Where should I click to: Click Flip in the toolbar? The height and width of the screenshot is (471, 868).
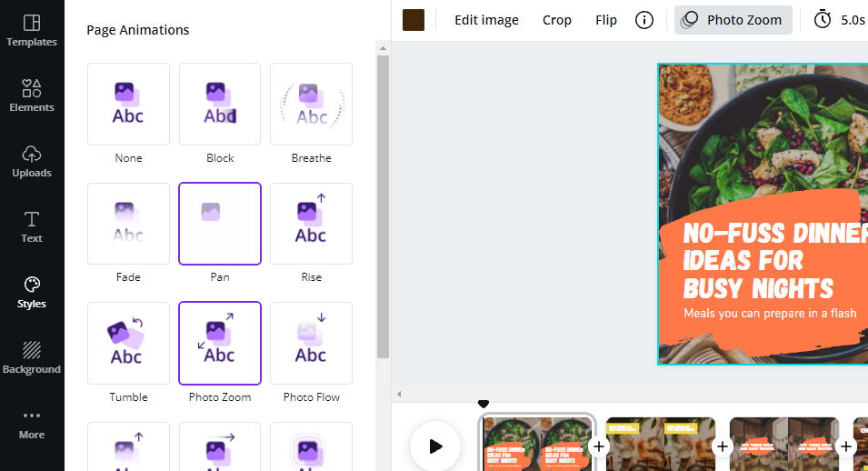click(x=606, y=20)
